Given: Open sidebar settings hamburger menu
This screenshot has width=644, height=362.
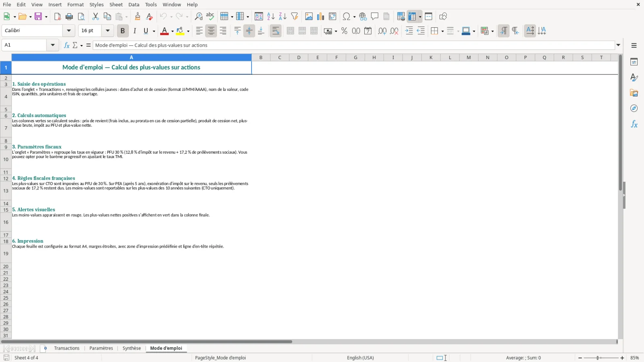Looking at the screenshot, I should [x=634, y=45].
